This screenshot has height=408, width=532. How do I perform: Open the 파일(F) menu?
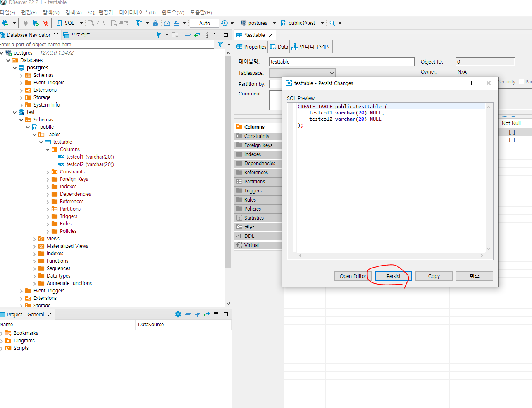(x=7, y=12)
